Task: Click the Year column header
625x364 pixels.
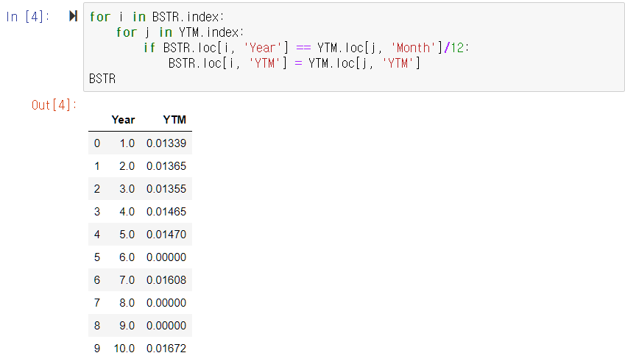Action: pos(123,120)
